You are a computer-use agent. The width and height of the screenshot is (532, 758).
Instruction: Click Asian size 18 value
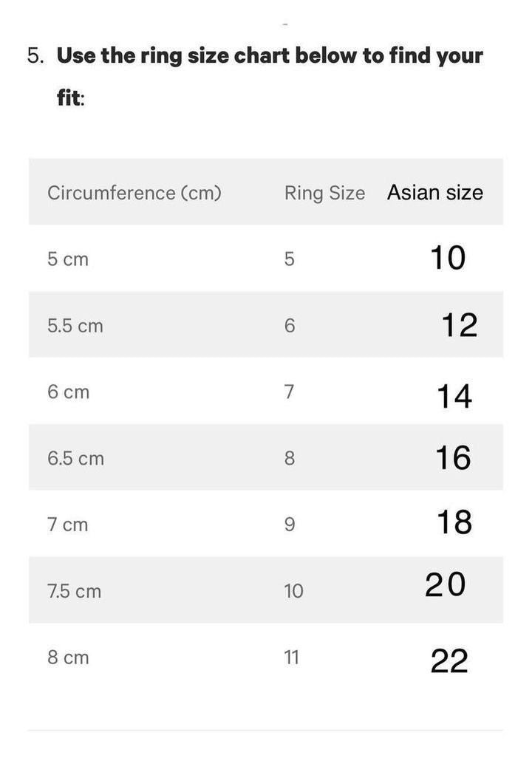(454, 522)
